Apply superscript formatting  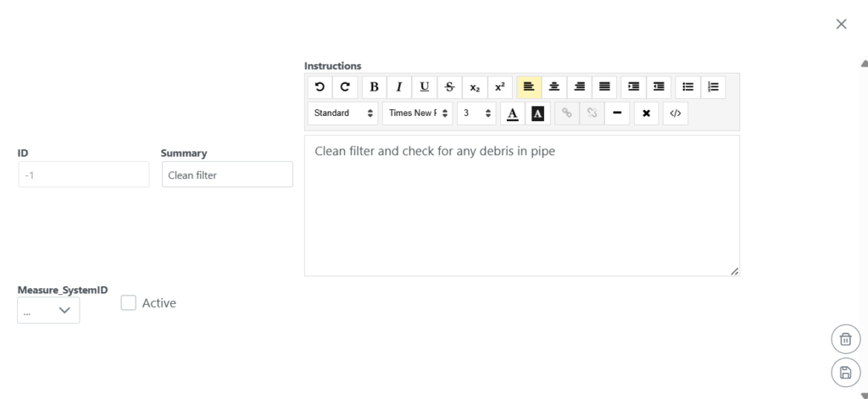(x=500, y=86)
